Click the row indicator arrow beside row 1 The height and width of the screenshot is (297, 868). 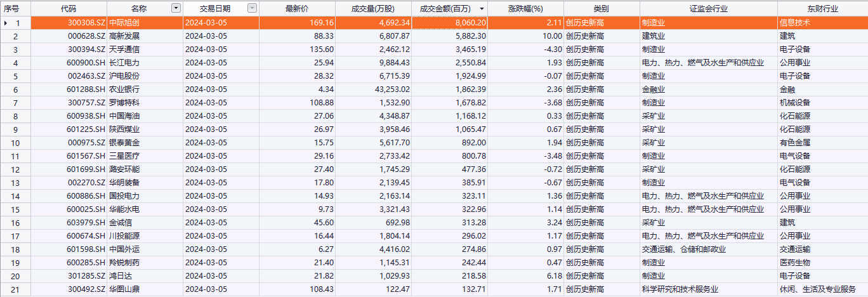6,23
